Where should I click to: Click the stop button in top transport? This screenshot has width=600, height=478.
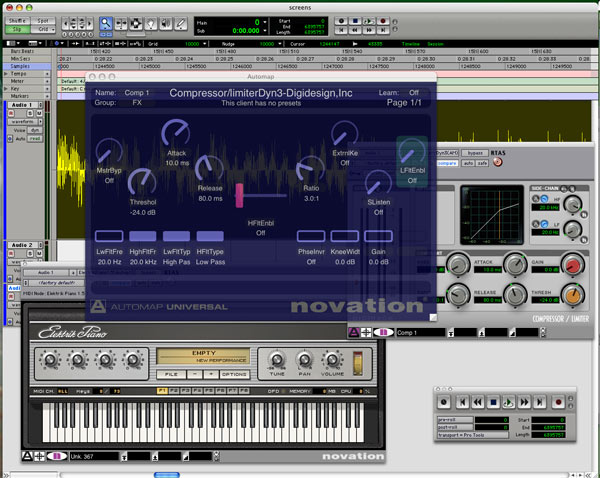[355, 21]
